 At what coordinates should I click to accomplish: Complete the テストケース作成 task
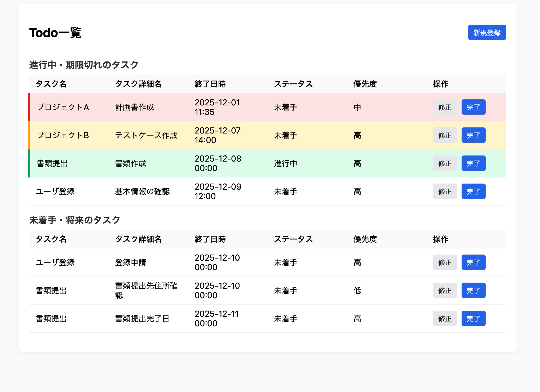pos(473,135)
